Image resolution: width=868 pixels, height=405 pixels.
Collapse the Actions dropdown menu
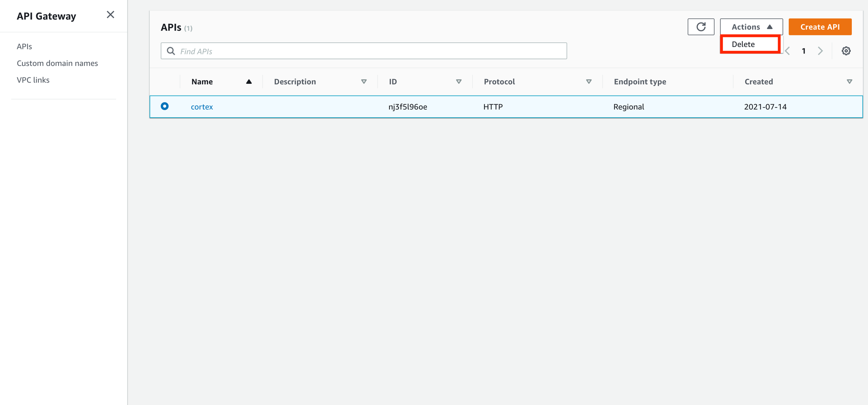[x=751, y=27]
